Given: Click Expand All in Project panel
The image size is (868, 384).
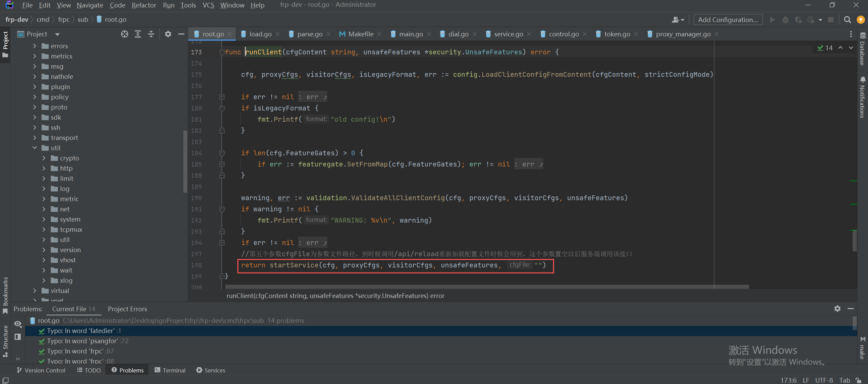Looking at the screenshot, I should pos(138,34).
